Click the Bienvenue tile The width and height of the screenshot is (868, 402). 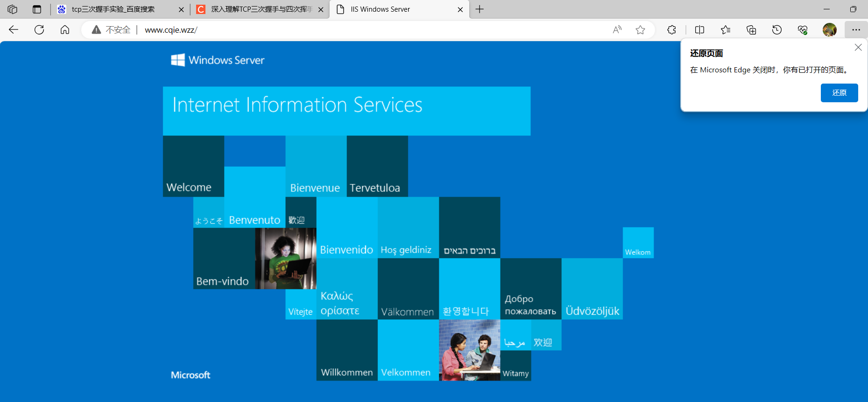tap(316, 166)
